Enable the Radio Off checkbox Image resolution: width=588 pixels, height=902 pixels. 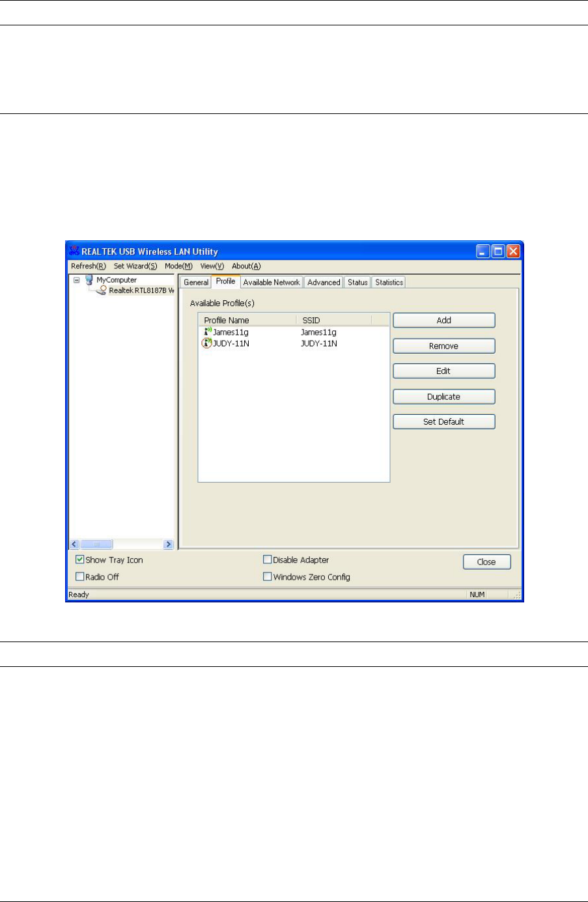[79, 576]
